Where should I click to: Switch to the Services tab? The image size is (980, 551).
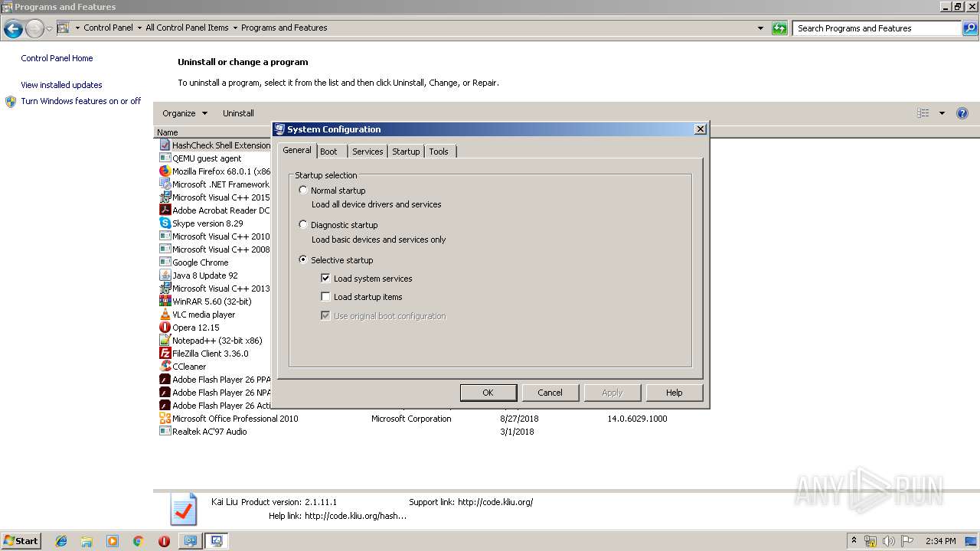[367, 152]
